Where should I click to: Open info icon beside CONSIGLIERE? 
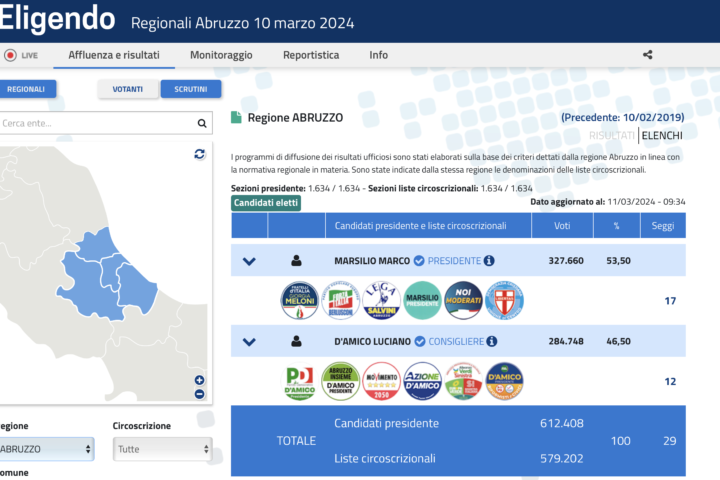coord(492,341)
